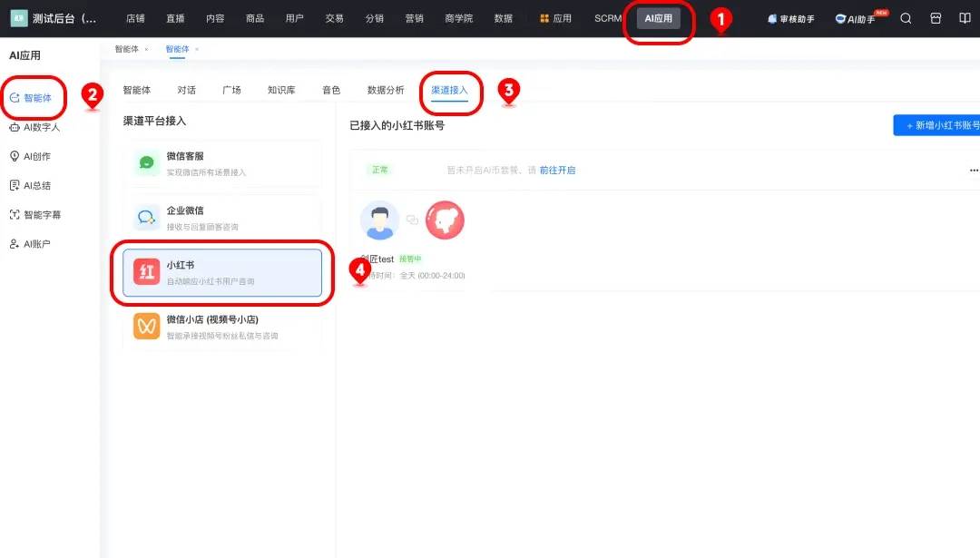Click the 企业微信 chat bubble icon

pyautogui.click(x=147, y=218)
